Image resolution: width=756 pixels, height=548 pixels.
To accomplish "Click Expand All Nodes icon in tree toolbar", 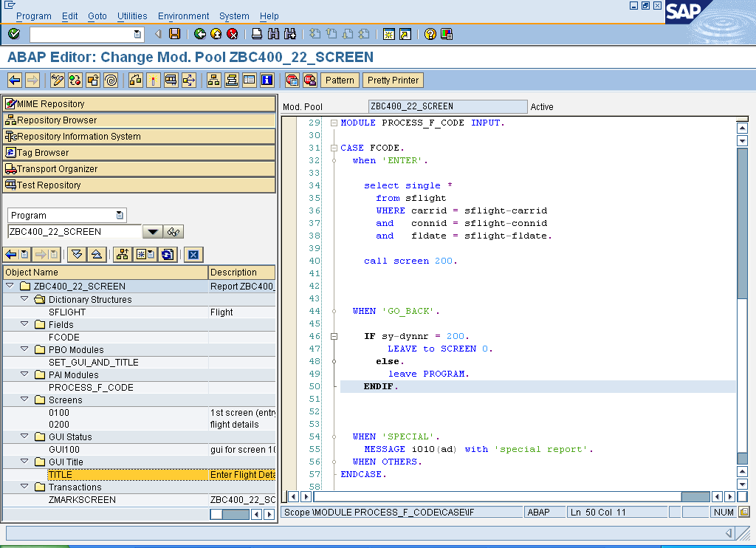I will [x=77, y=254].
